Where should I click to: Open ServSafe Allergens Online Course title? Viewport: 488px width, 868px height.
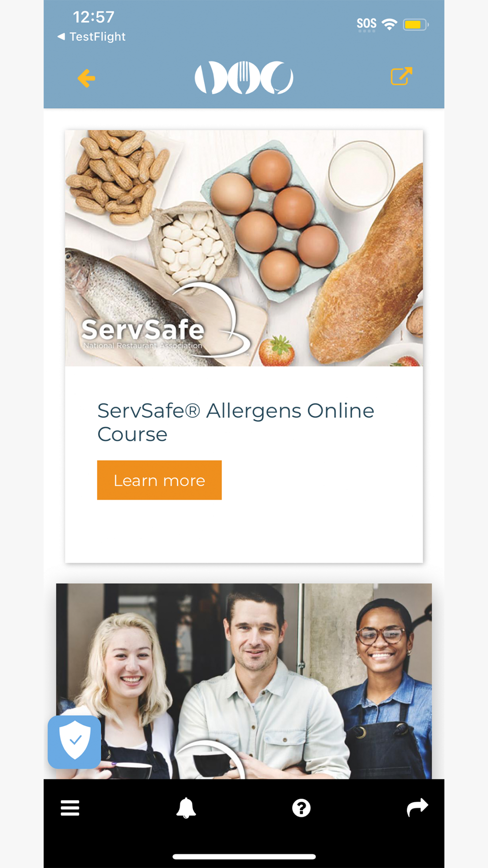(236, 422)
